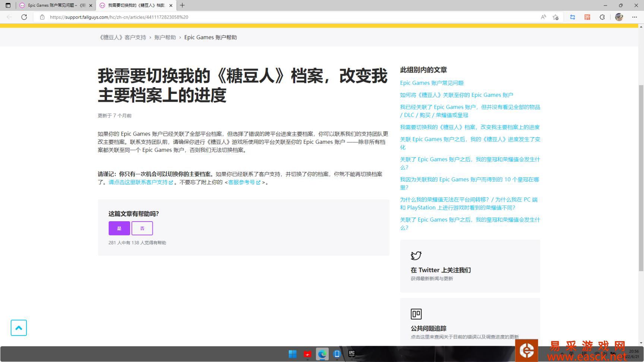Image resolution: width=644 pixels, height=362 pixels.
Task: Click the 公共问题追踪 board icon
Action: click(416, 314)
